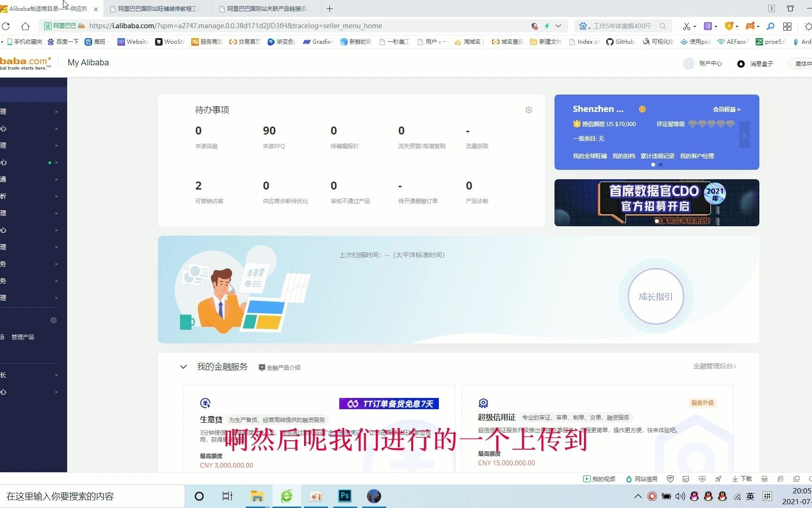Open Task View on the taskbar
Viewport: 812px width, 508px height.
pyautogui.click(x=227, y=496)
